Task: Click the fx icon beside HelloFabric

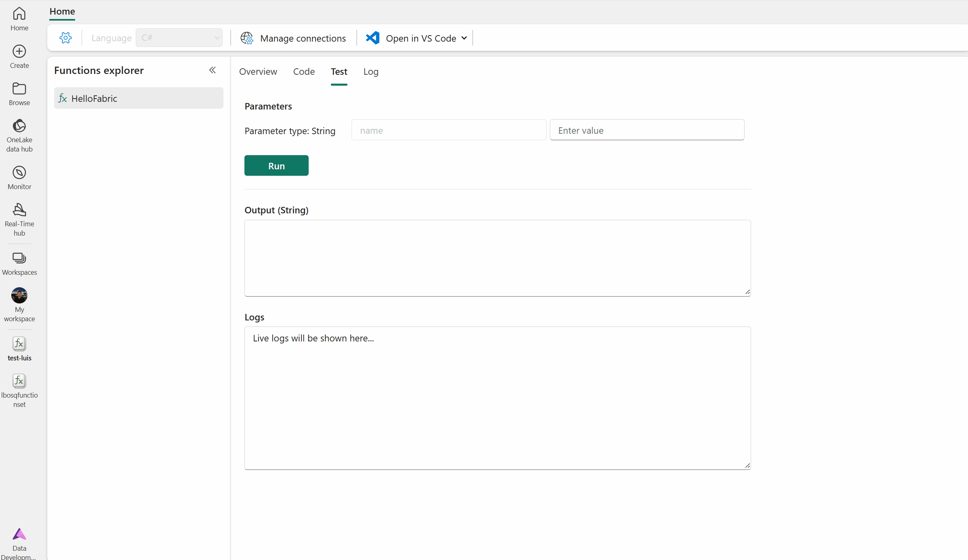Action: [63, 98]
